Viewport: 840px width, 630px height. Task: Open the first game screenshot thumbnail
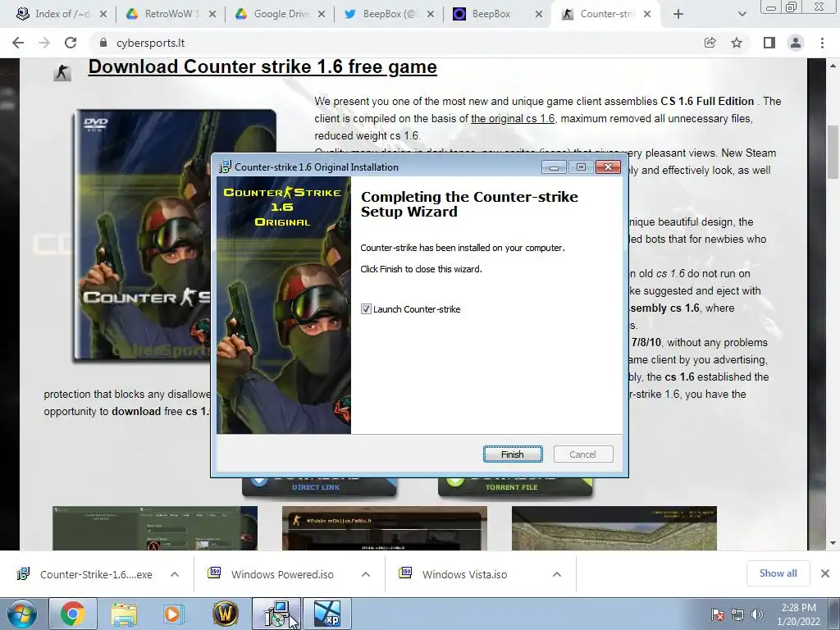click(x=155, y=528)
